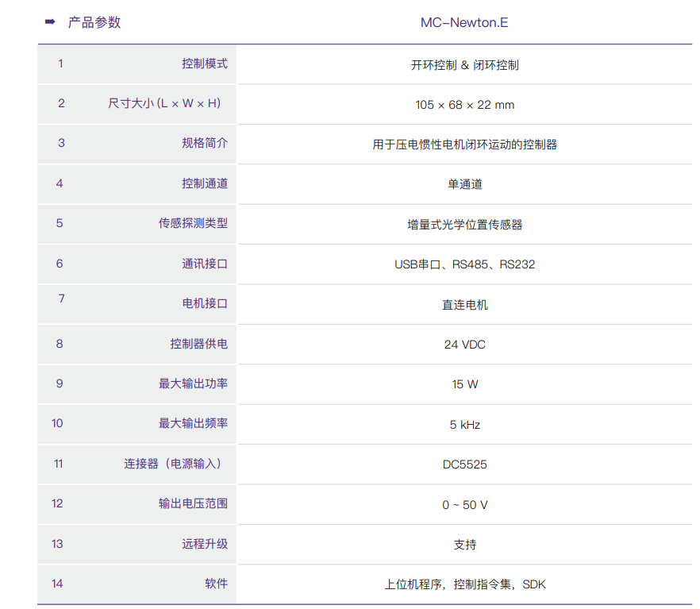Click the 5 kHz frequency value

point(464,425)
